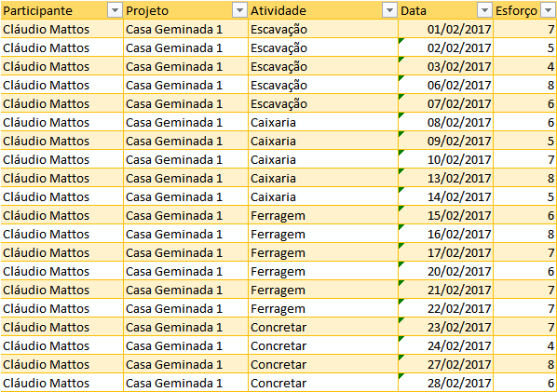Select the first Caixaria activity cell

(323, 123)
